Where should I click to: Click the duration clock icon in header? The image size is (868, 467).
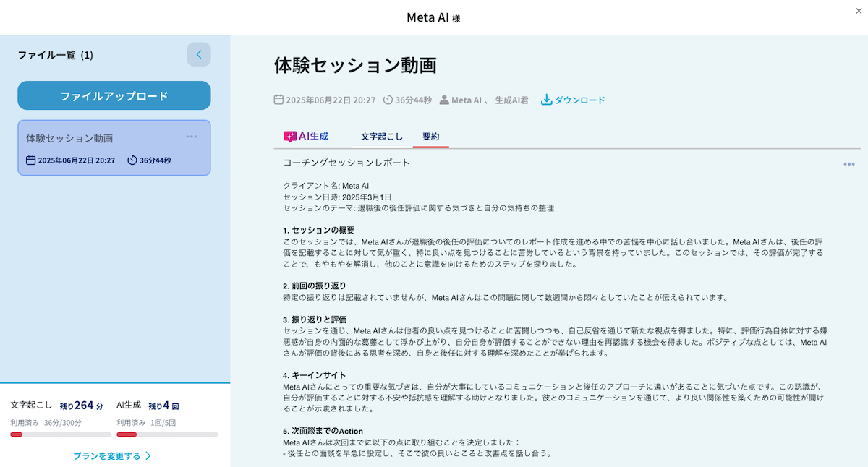pyautogui.click(x=388, y=100)
